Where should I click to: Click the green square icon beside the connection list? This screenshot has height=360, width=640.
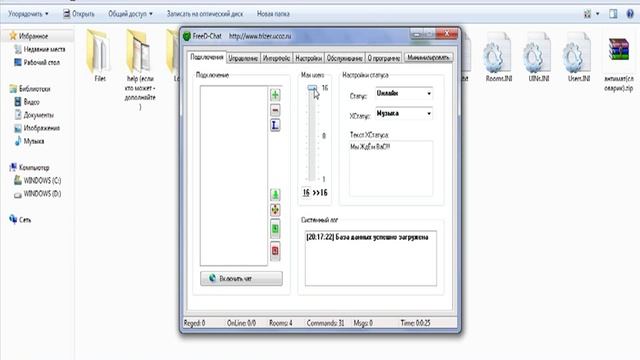[275, 229]
